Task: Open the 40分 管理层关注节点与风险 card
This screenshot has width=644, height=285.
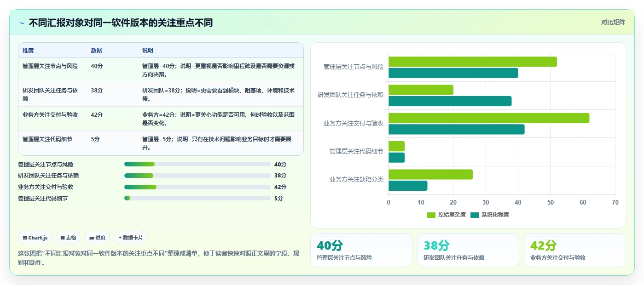Action: coord(361,250)
